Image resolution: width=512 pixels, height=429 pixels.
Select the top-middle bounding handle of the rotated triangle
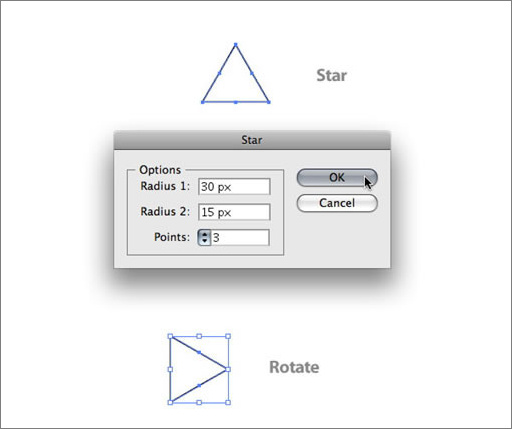click(199, 336)
